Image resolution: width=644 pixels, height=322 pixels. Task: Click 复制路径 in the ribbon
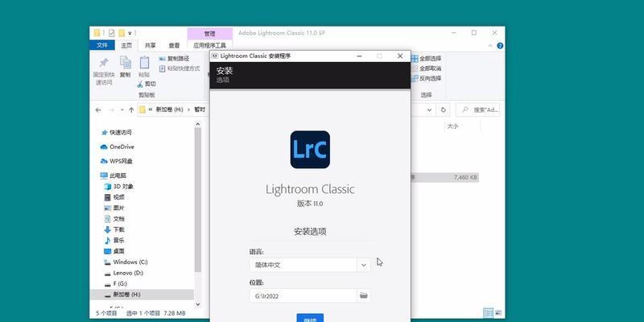[174, 59]
